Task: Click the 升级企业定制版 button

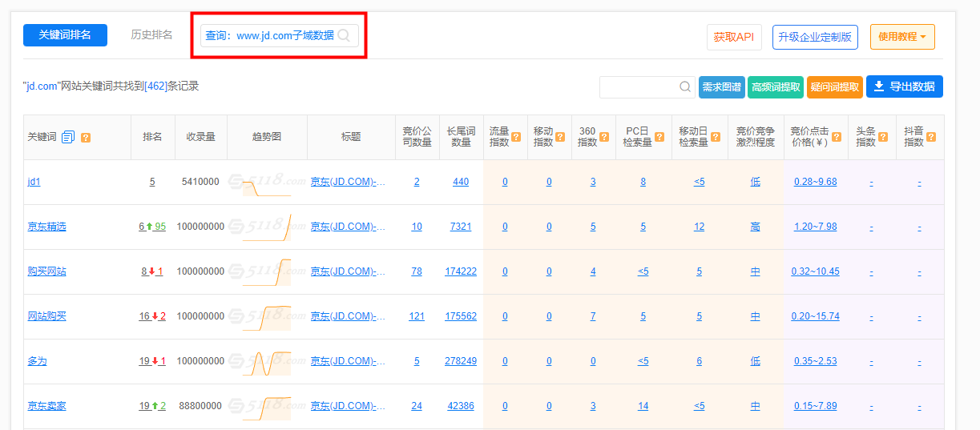Action: point(815,37)
